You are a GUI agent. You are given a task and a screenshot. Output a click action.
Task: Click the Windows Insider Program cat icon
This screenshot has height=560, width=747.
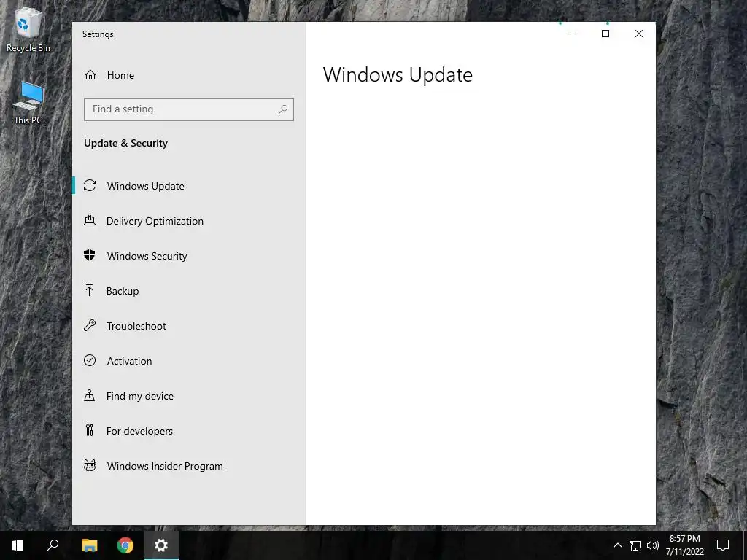click(x=90, y=465)
